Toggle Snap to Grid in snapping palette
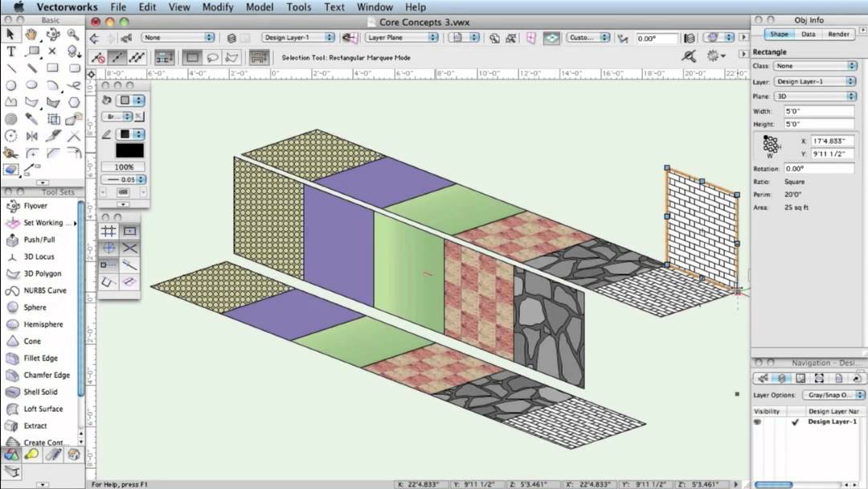Screen dimensions: 868x489 coord(108,232)
